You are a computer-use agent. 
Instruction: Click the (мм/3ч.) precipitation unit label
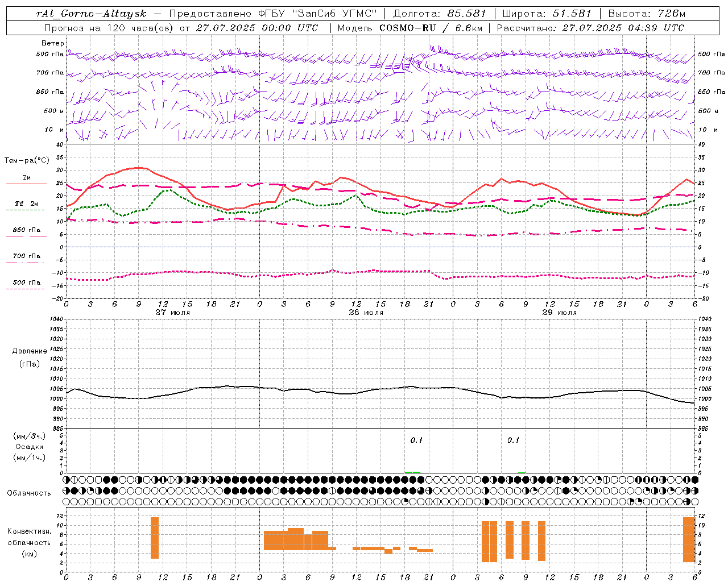(x=30, y=436)
